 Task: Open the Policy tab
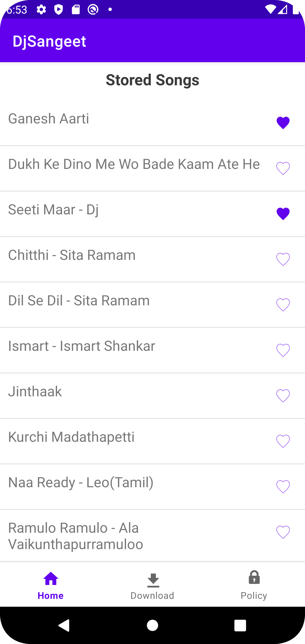254,585
